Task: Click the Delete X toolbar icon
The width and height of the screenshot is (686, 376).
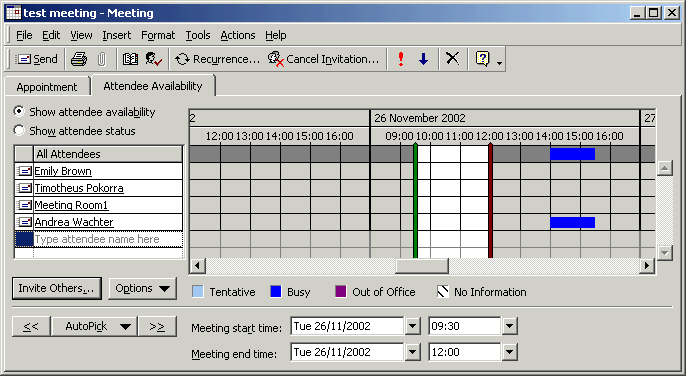Action: [x=452, y=58]
